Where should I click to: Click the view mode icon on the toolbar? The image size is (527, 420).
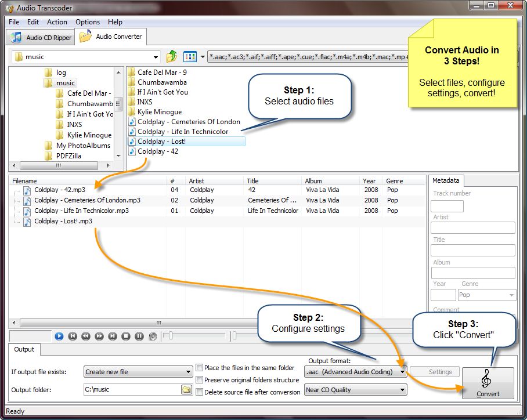coord(190,56)
